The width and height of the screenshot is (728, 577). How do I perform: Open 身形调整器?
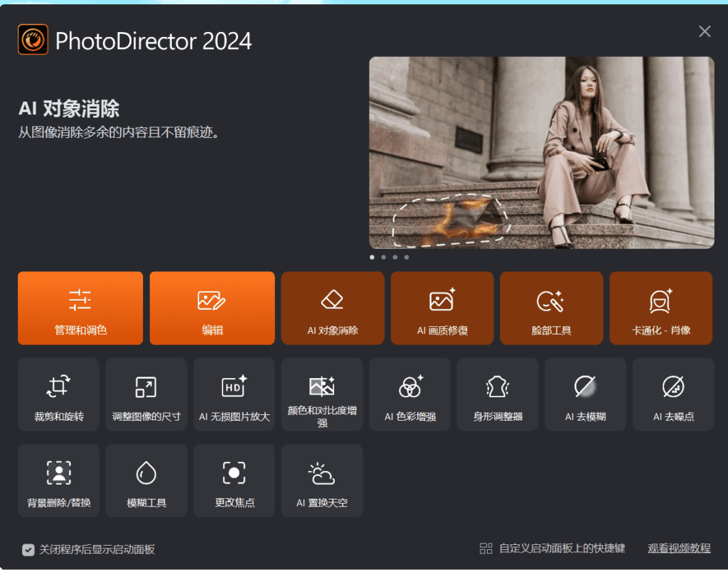point(498,394)
